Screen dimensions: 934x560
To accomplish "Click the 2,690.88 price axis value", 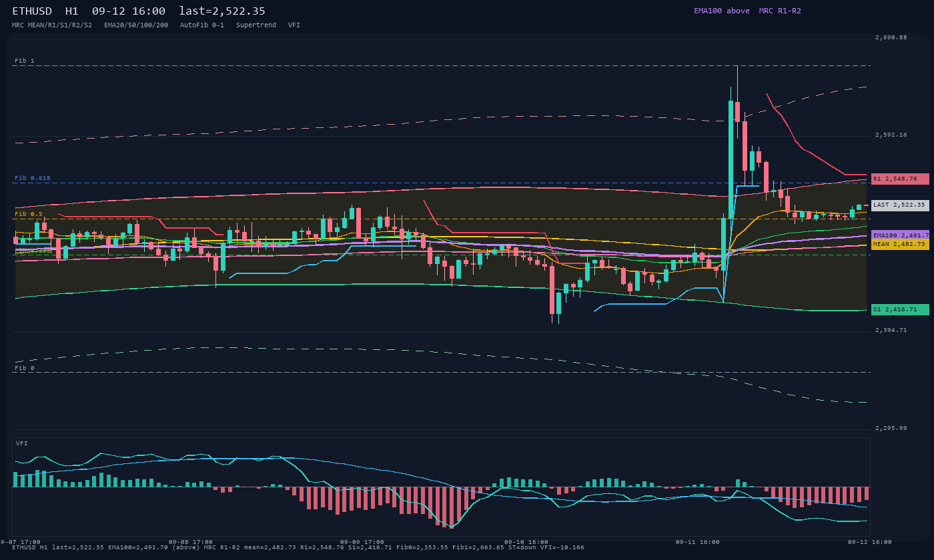I will pyautogui.click(x=891, y=37).
